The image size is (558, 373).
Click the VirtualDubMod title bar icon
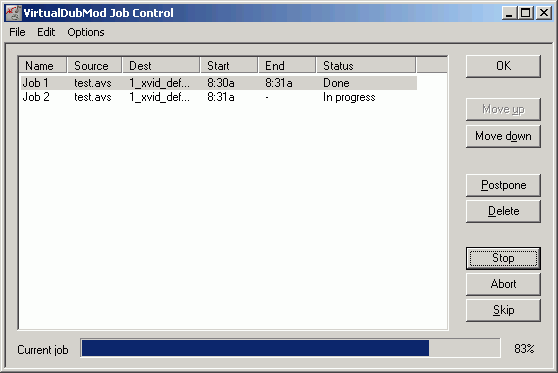pos(14,13)
